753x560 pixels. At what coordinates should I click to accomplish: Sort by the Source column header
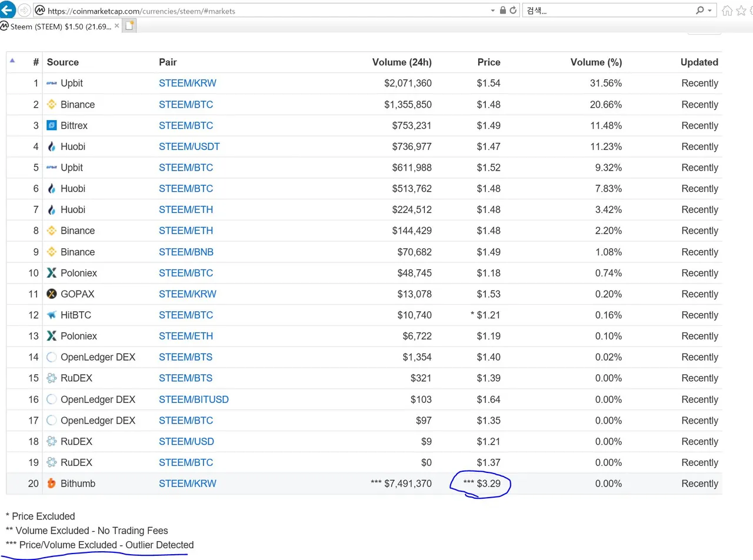tap(63, 62)
